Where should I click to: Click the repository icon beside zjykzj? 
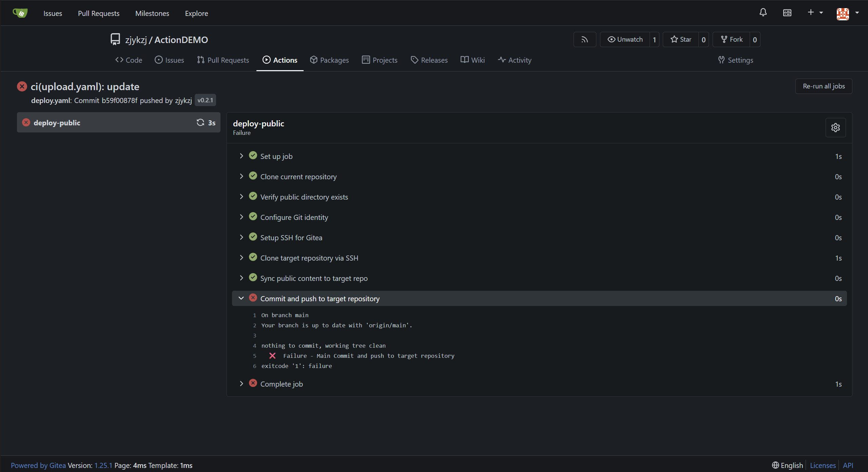(x=115, y=39)
